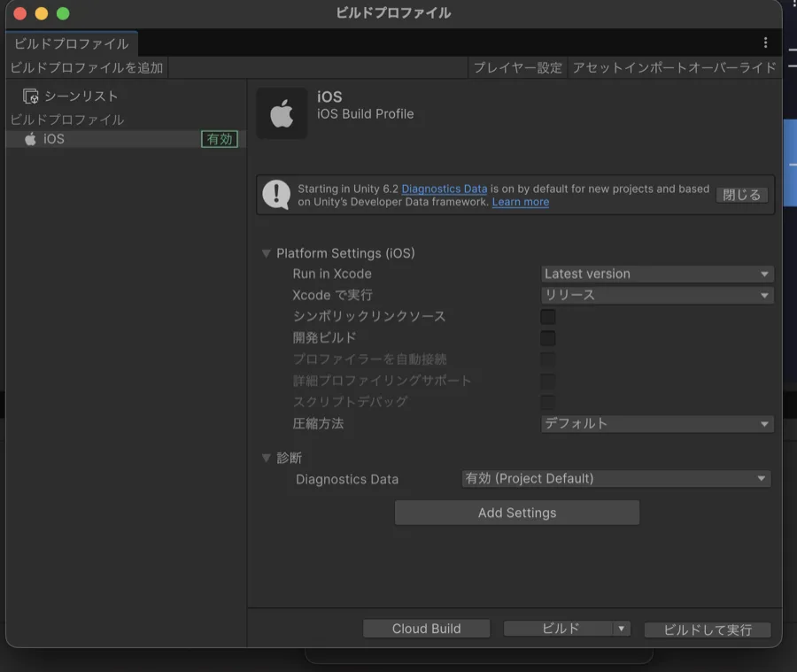Click the exclamation warning icon in the notice
Screen dimensions: 797x672
[x=276, y=195]
